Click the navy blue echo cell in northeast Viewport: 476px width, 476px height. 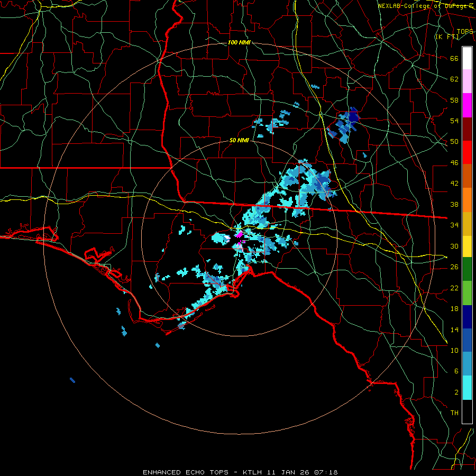click(x=353, y=116)
